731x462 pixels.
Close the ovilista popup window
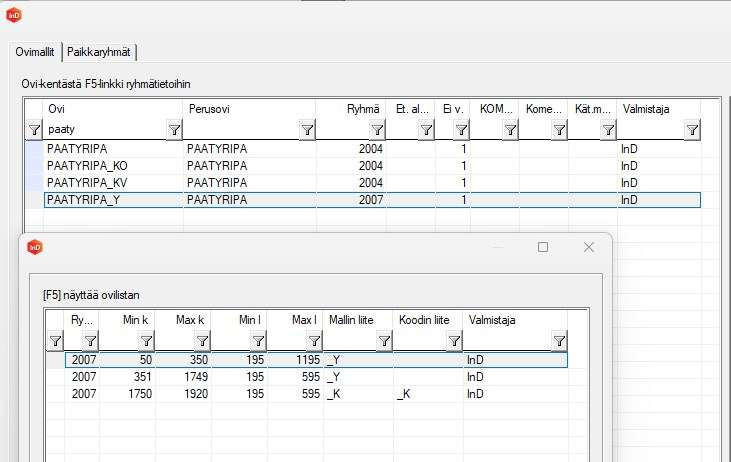(589, 247)
